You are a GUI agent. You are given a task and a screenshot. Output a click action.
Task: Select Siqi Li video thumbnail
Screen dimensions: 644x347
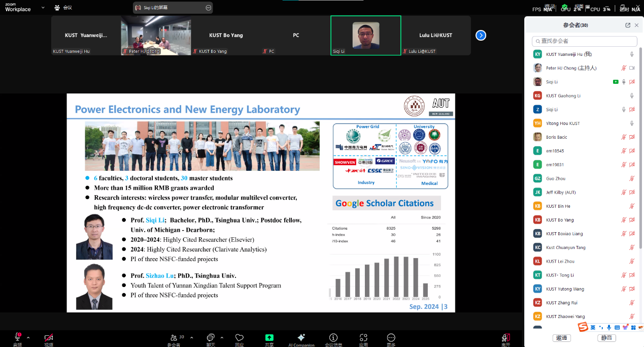(x=366, y=35)
